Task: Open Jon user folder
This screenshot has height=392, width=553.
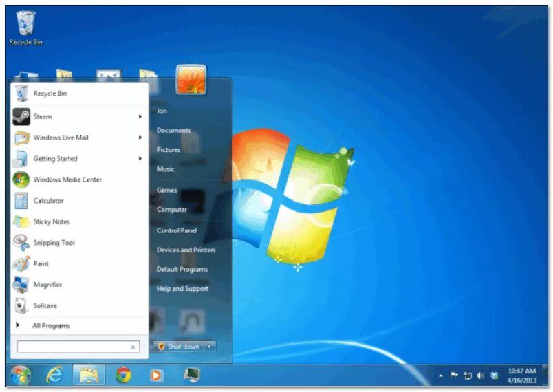Action: pos(162,111)
